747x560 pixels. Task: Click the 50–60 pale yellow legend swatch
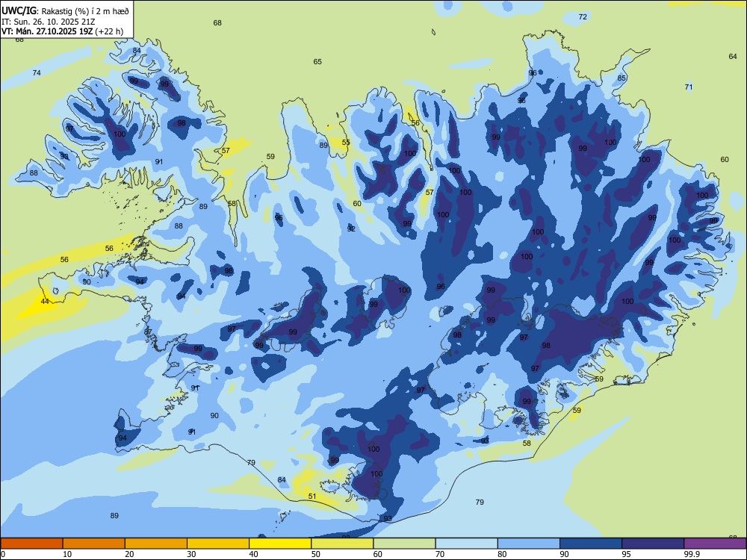click(x=342, y=544)
